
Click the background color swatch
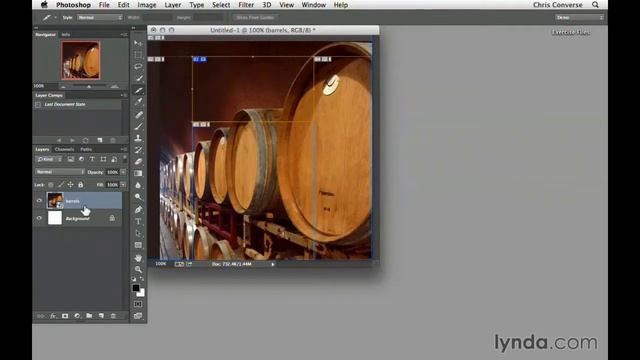point(141,293)
